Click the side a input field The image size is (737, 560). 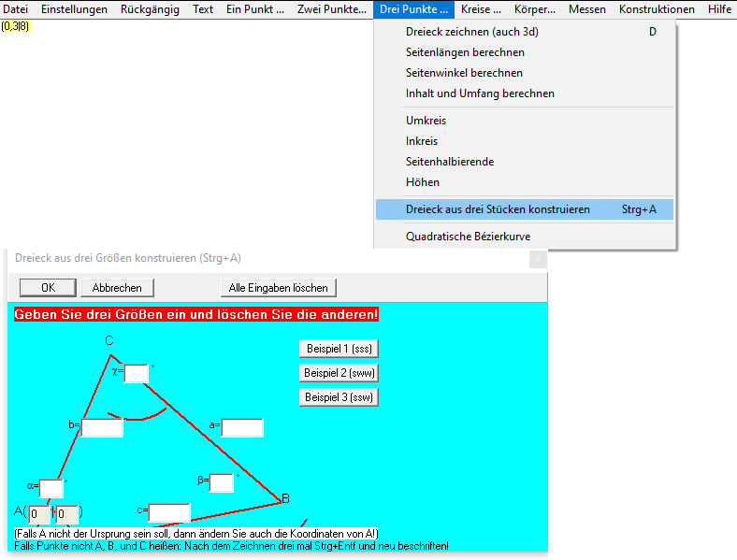tap(242, 428)
